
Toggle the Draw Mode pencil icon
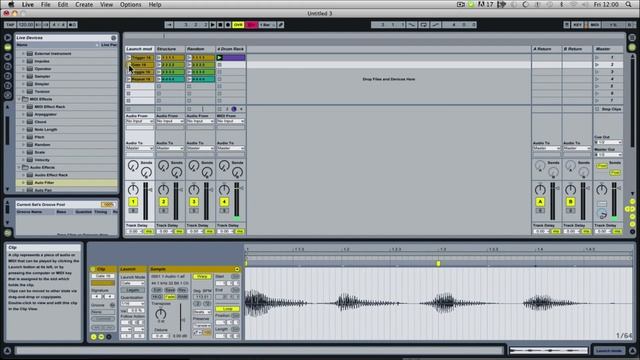tap(281, 25)
